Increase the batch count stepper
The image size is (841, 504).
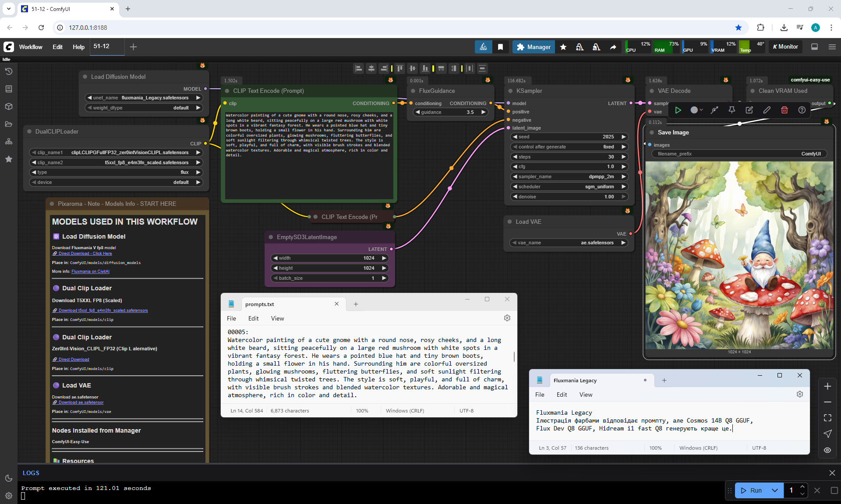tap(802, 487)
